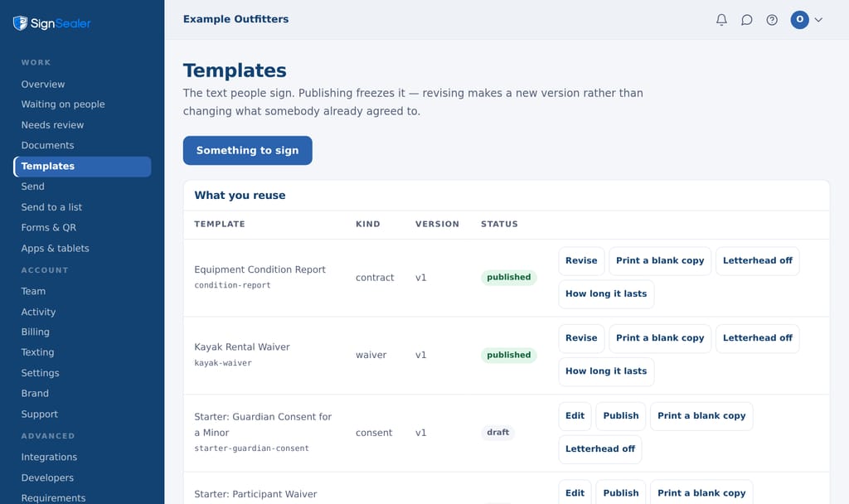Screen dimensions: 849x504
Task: Toggle Letterhead off for Kayak Rental Waiver
Action: coord(758,338)
